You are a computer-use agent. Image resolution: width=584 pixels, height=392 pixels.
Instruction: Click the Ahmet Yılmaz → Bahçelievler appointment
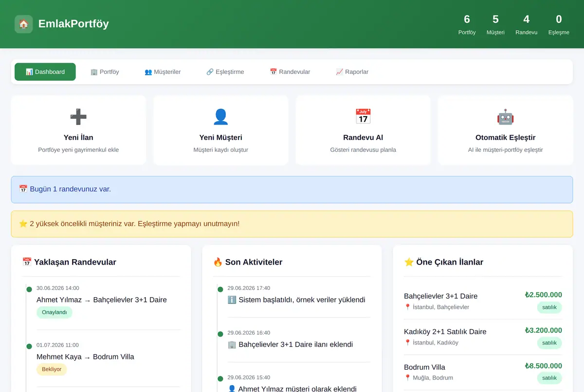(102, 300)
